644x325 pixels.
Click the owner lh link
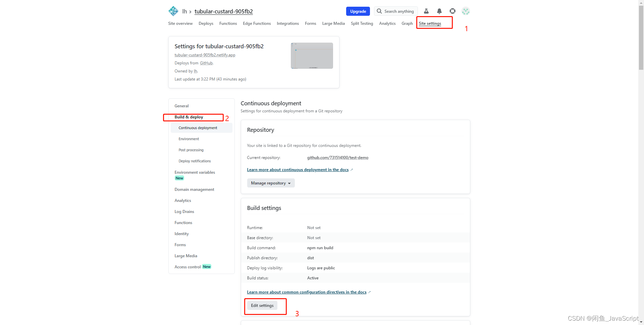tap(196, 71)
